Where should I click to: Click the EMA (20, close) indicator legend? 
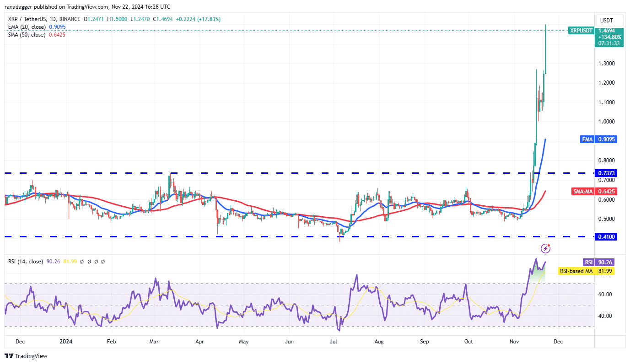(27, 27)
